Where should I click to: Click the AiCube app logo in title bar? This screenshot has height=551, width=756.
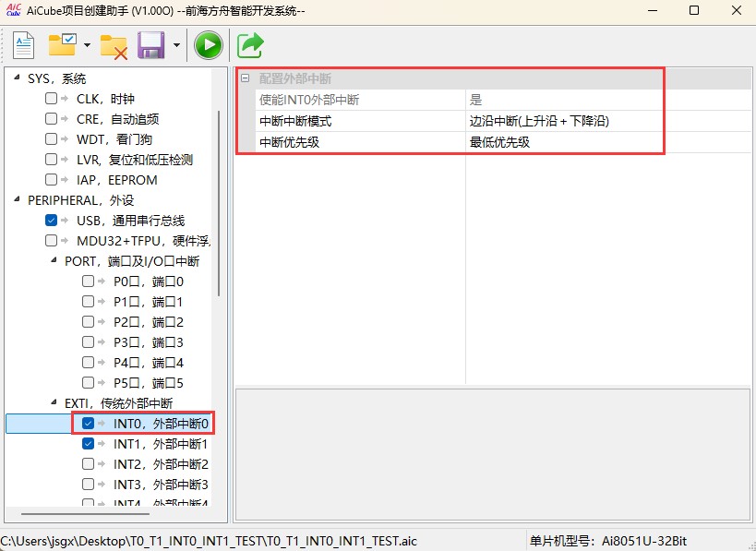(13, 10)
